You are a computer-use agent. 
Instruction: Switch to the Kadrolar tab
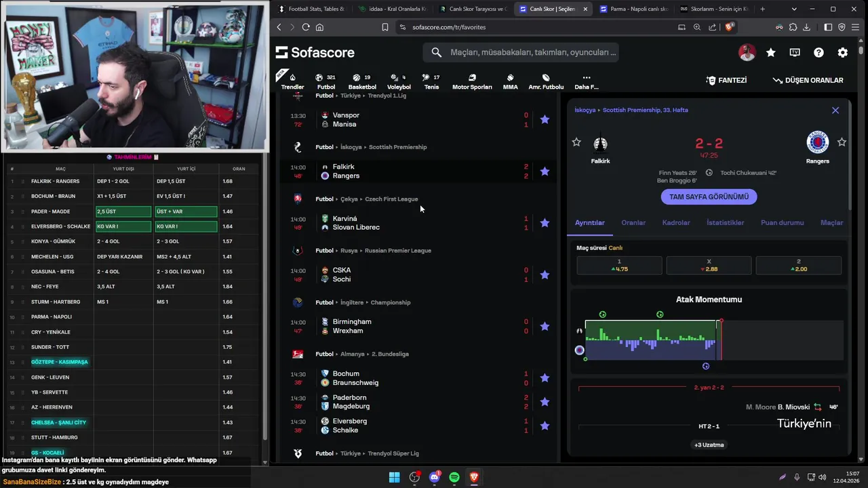pos(676,222)
